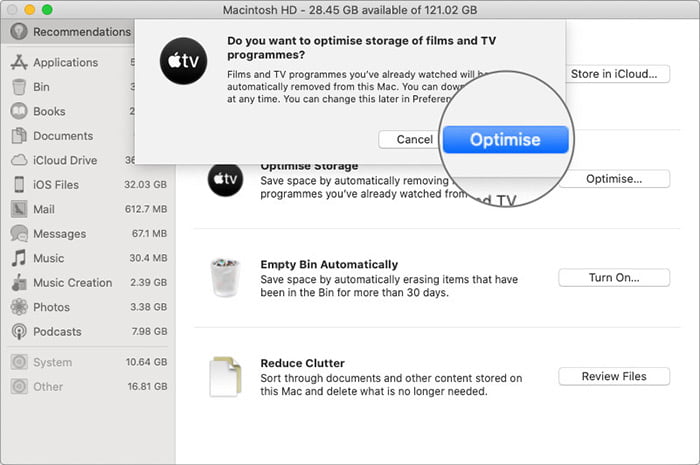Click the Podcasts icon in sidebar
Viewport: 700px width, 465px height.
pos(19,332)
